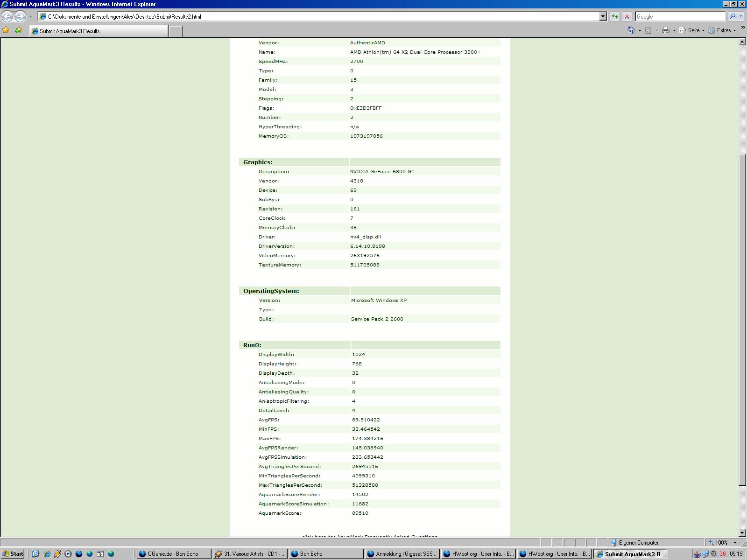This screenshot has height=560, width=747.
Task: Click the Show Desktop quick launch icon
Action: [x=35, y=554]
